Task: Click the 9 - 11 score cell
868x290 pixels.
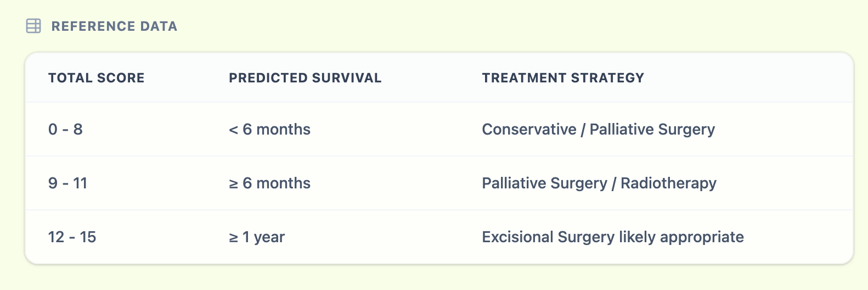Action: 67,183
